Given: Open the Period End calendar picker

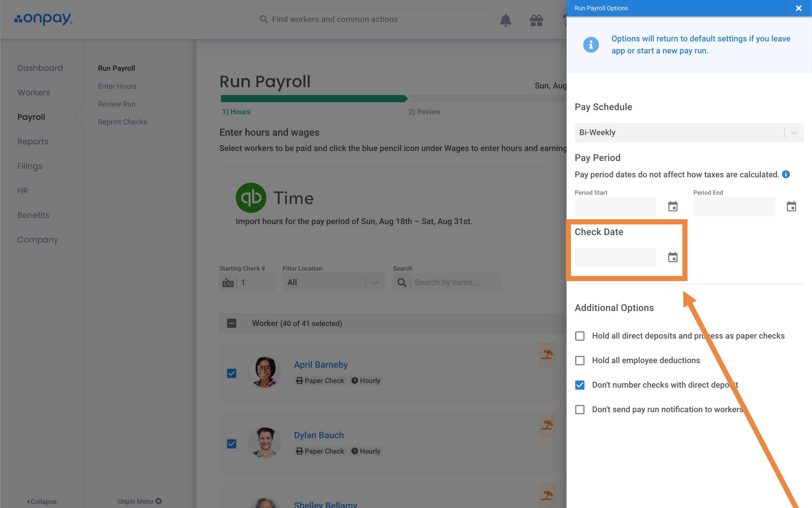Looking at the screenshot, I should click(x=791, y=206).
